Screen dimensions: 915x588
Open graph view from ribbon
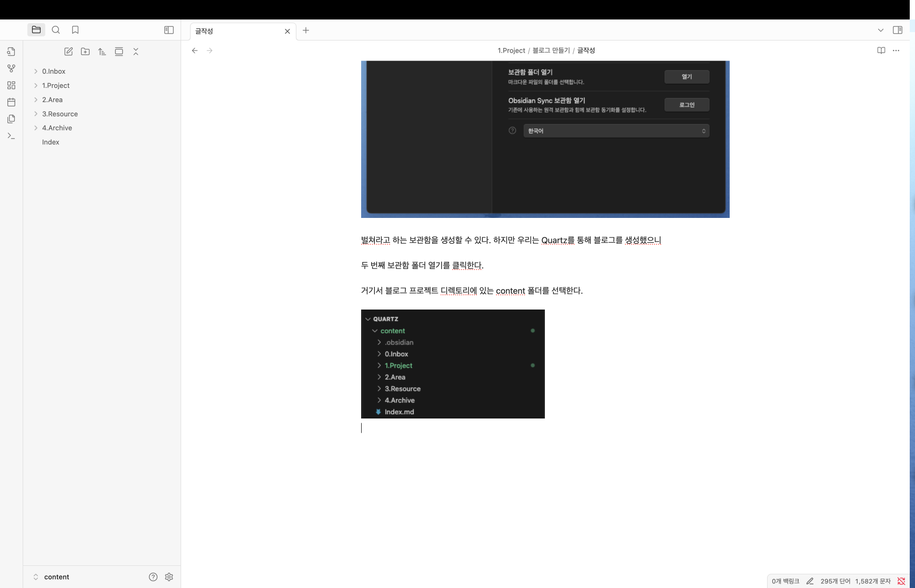coord(11,68)
